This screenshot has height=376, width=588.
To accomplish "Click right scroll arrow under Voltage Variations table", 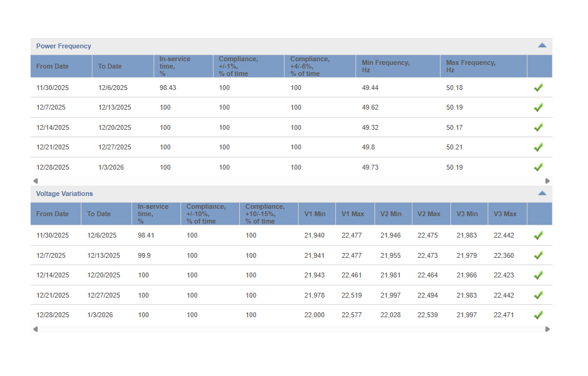I will tap(548, 329).
